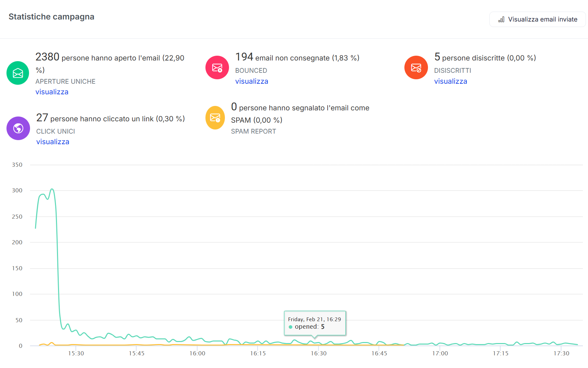
Task: Open visualizza link under Disiscritti
Action: 450,81
